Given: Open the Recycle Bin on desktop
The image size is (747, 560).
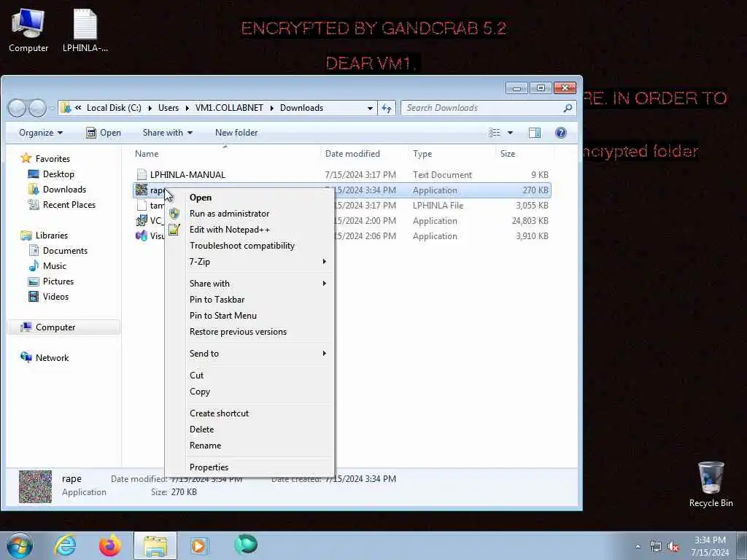Looking at the screenshot, I should pyautogui.click(x=711, y=484).
